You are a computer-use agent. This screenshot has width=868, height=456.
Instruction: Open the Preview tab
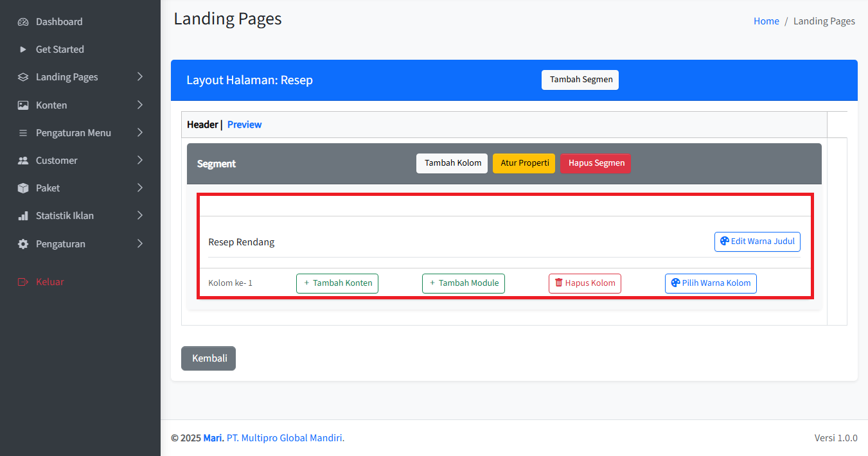(x=244, y=125)
